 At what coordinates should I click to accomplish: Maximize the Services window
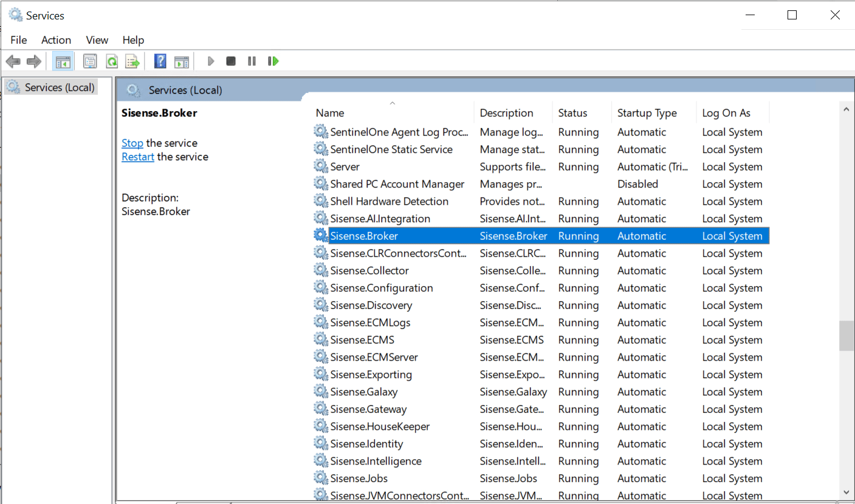point(792,15)
